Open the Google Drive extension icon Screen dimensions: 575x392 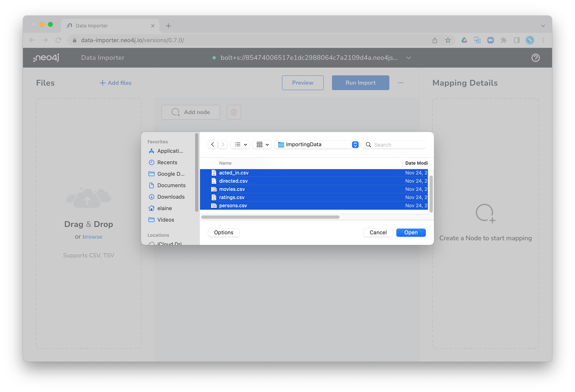(464, 40)
